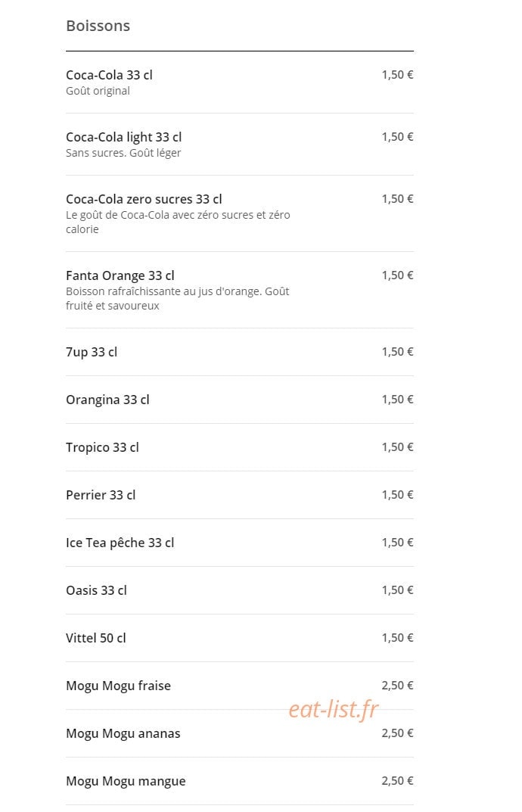The height and width of the screenshot is (812, 522).
Task: Select the Coca-Cola 33 cl item
Action: (x=239, y=82)
